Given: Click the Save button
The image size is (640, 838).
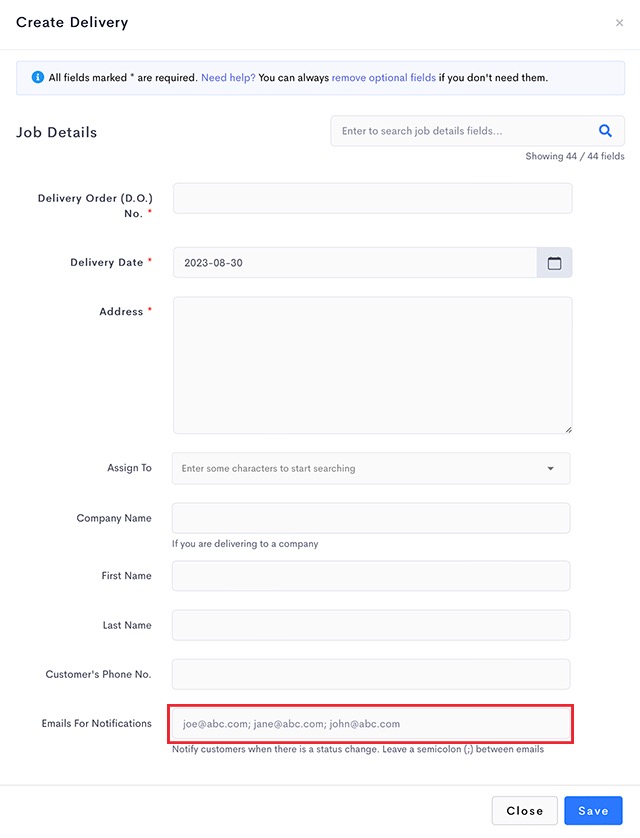Looking at the screenshot, I should pyautogui.click(x=593, y=811).
